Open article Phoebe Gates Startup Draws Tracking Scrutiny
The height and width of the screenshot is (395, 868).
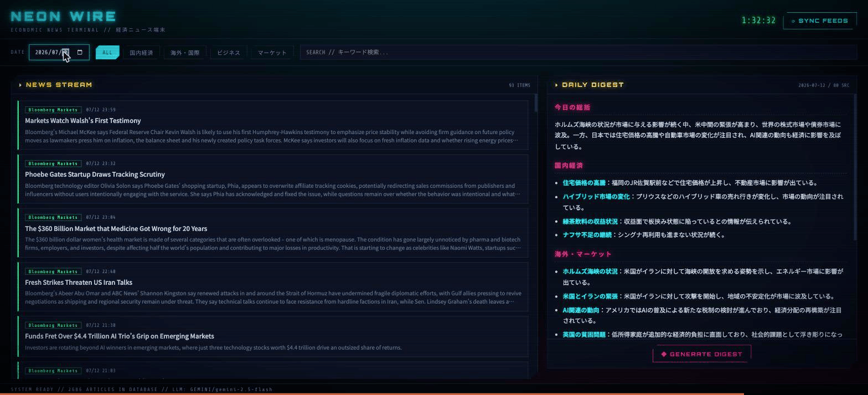[95, 175]
